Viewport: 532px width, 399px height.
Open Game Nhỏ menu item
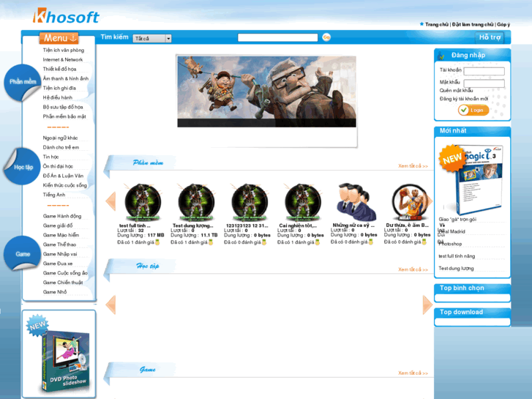click(55, 292)
